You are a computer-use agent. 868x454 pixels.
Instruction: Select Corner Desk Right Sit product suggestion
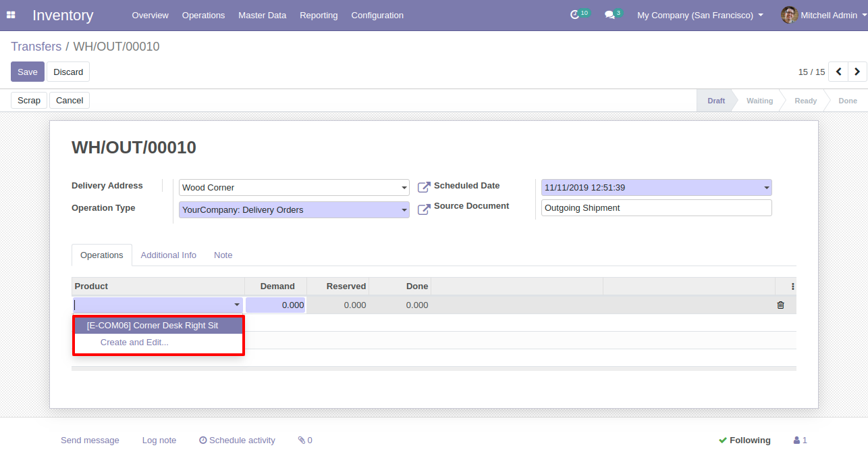(x=153, y=325)
